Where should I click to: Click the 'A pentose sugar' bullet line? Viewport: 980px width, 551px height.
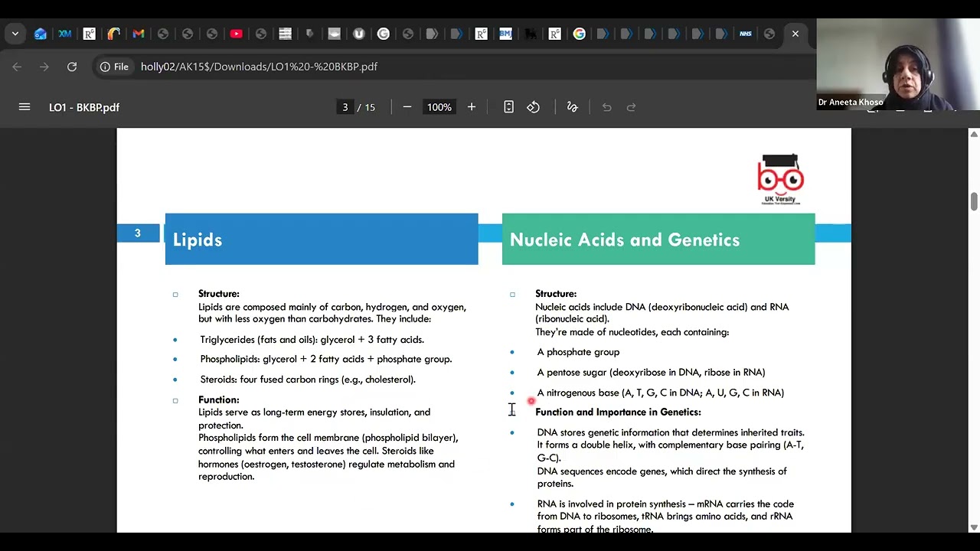(x=651, y=373)
